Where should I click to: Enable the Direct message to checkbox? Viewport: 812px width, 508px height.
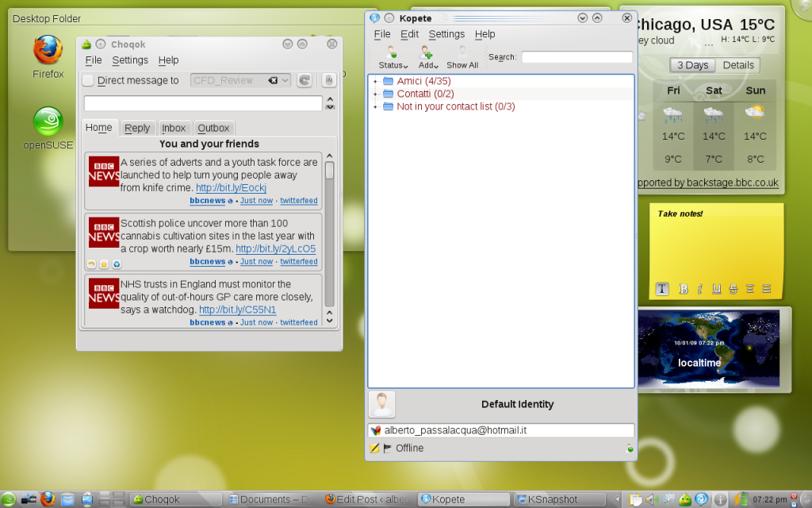(x=88, y=80)
